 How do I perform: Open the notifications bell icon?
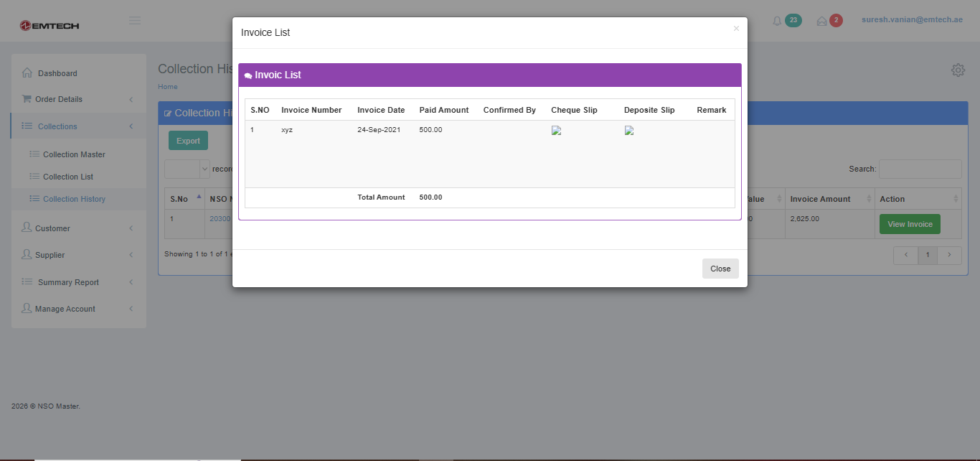tap(777, 21)
